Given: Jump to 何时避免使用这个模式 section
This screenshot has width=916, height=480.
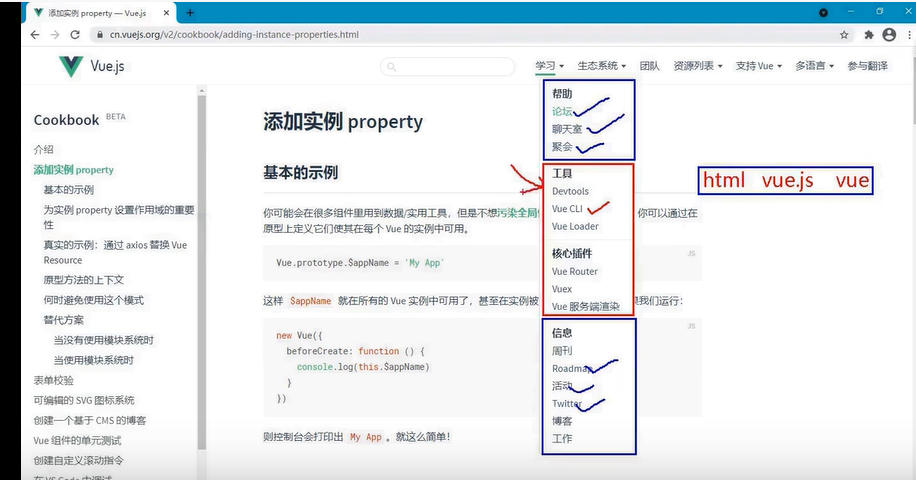Looking at the screenshot, I should [93, 300].
